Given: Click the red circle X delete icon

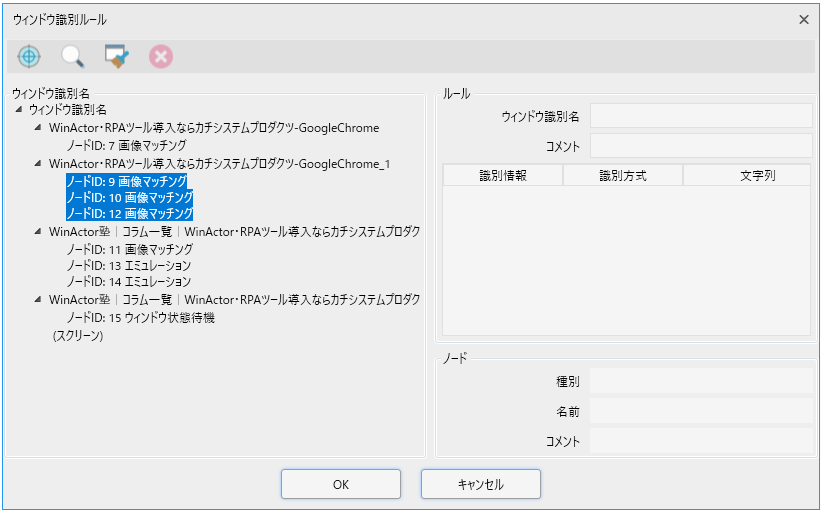Looking at the screenshot, I should [160, 57].
